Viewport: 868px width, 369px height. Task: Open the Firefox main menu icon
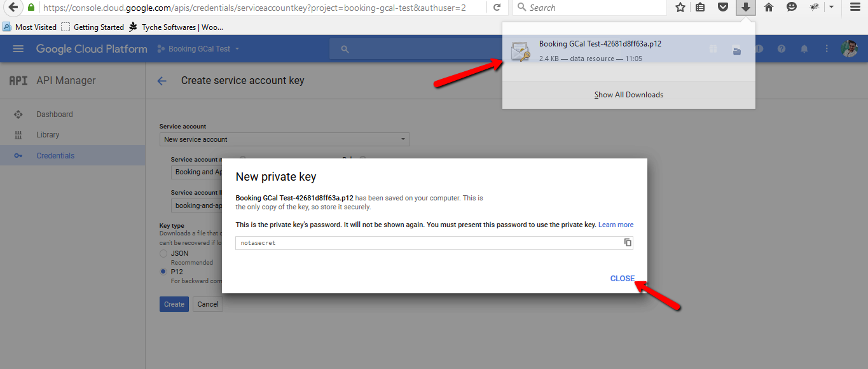coord(855,8)
